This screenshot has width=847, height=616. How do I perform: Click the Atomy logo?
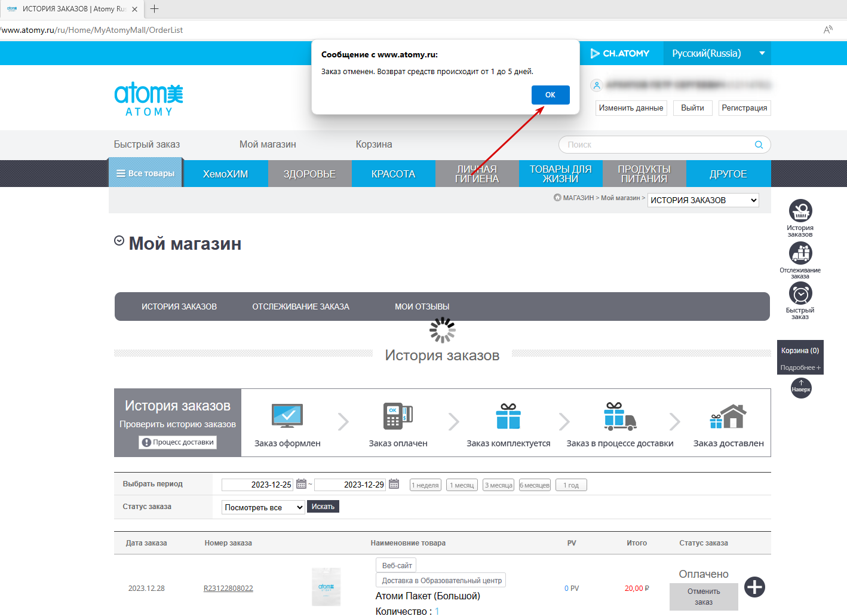[149, 100]
